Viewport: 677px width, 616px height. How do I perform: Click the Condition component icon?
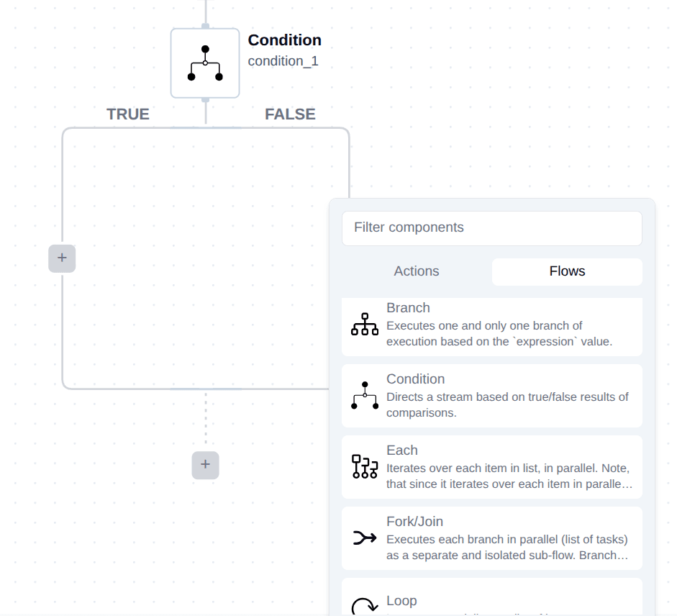365,396
